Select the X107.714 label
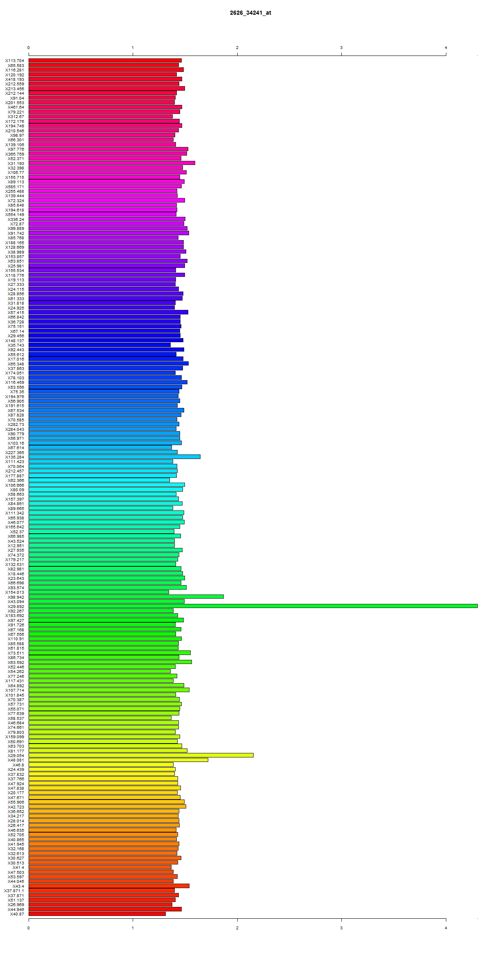Screen dimensions: 490x980 (15, 690)
